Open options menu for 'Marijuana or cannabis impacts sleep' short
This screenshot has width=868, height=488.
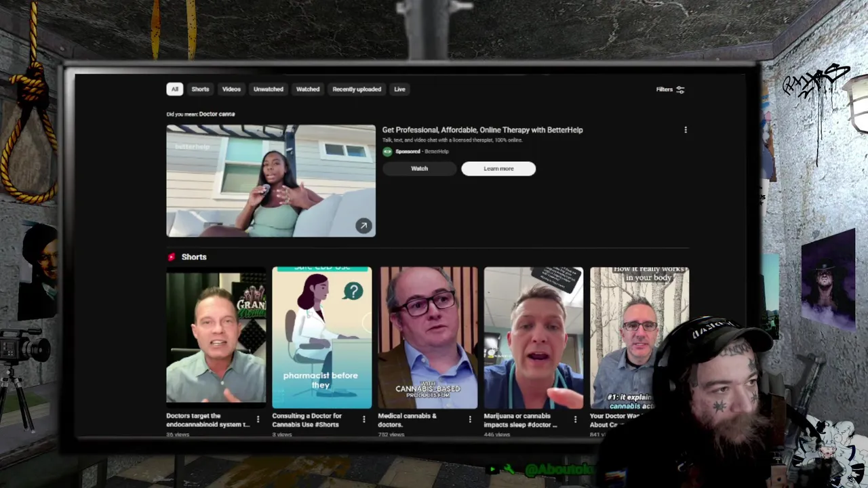575,420
